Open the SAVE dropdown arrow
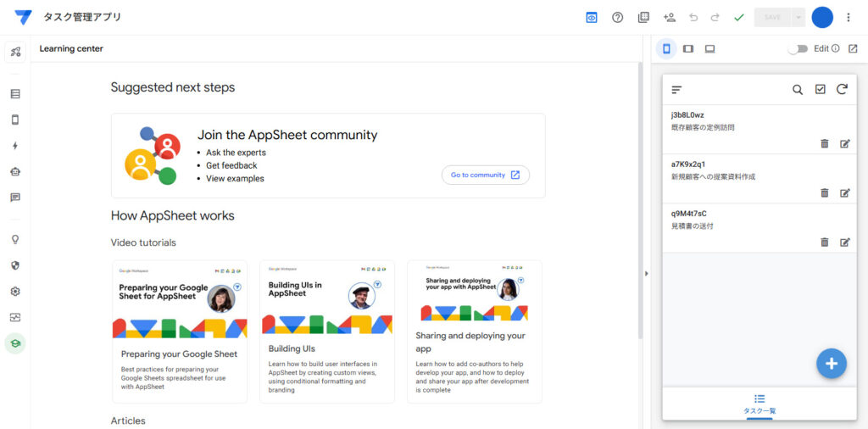Screen dimensions: 868x429 (x=798, y=17)
